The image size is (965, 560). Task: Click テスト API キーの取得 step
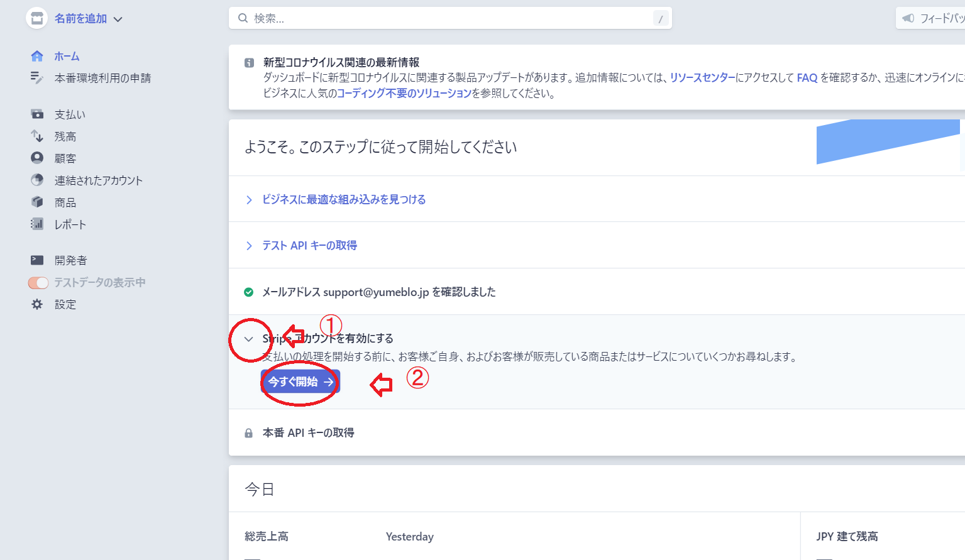click(309, 245)
